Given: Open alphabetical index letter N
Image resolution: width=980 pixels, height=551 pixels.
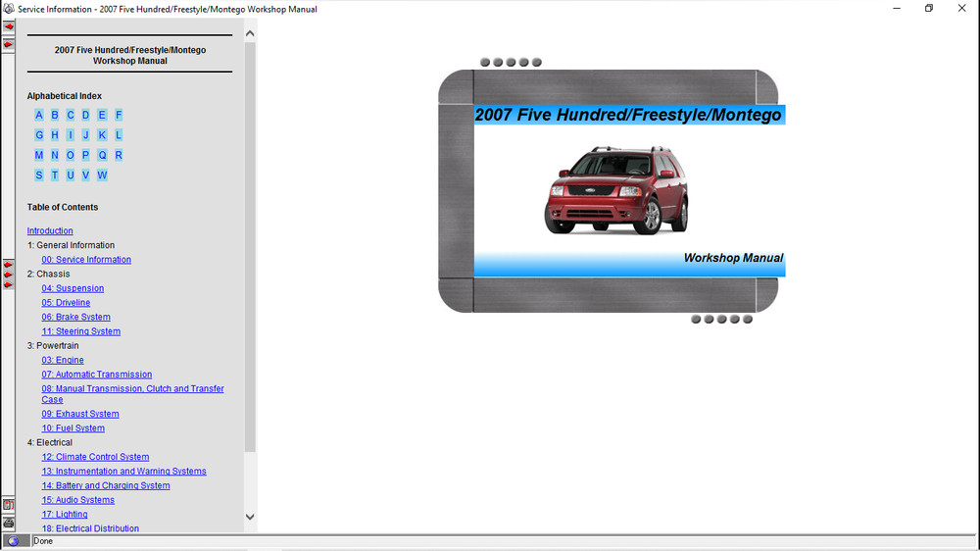Looking at the screenshot, I should coord(54,155).
